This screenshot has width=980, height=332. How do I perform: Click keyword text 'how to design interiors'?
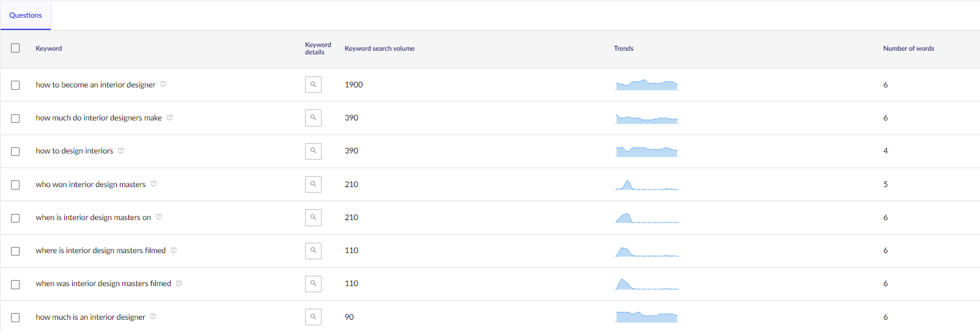click(75, 151)
